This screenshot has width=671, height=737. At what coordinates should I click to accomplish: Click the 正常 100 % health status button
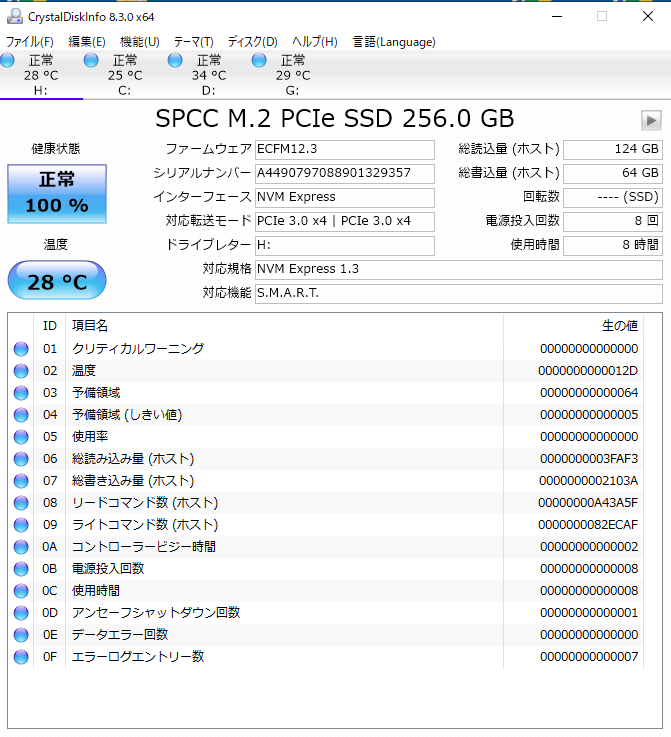pyautogui.click(x=56, y=194)
